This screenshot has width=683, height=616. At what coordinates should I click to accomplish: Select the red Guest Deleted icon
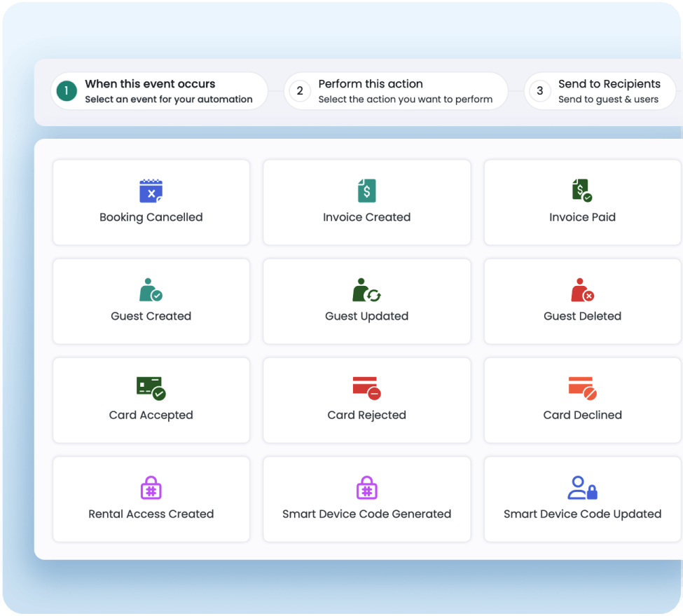(x=582, y=289)
